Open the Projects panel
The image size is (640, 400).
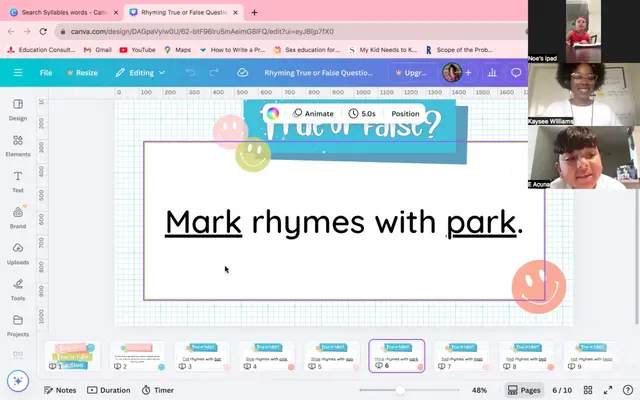(x=18, y=326)
